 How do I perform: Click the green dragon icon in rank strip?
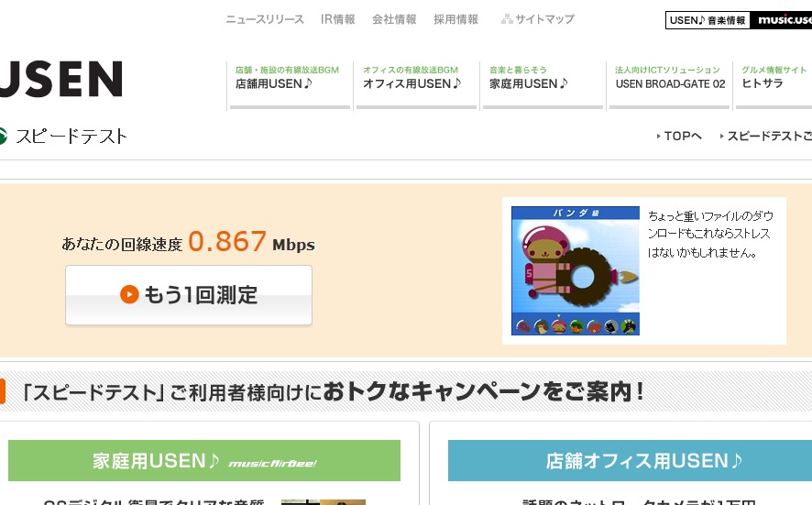pyautogui.click(x=629, y=327)
